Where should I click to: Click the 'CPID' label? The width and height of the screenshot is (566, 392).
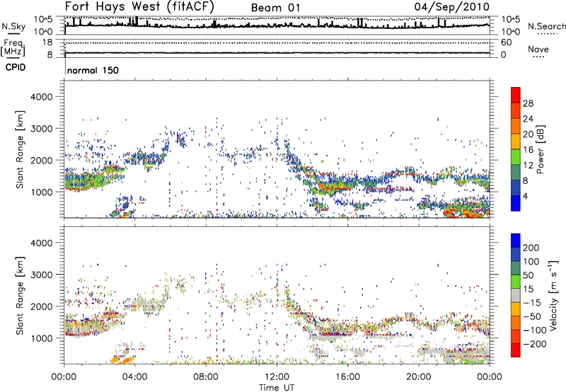point(16,67)
